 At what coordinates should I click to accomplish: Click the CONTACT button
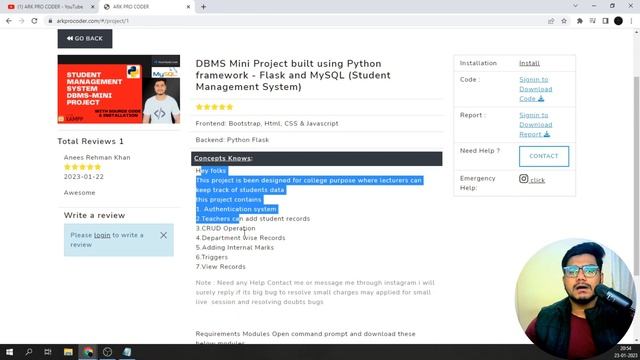coord(544,156)
